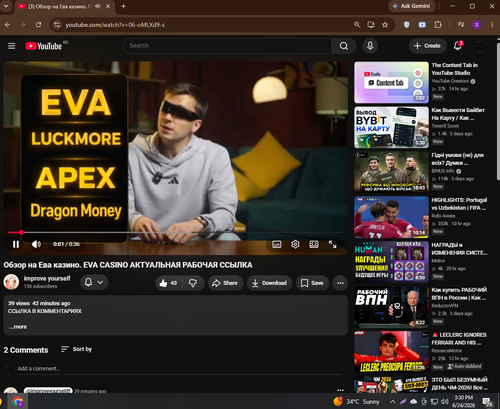Start voice search with the microphone
500x409 pixels.
click(x=370, y=46)
